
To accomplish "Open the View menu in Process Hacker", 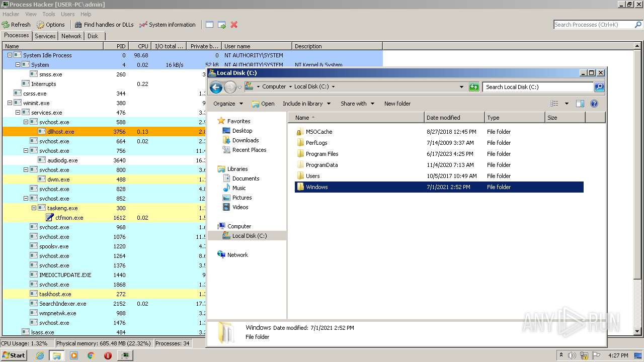I will [x=31, y=14].
